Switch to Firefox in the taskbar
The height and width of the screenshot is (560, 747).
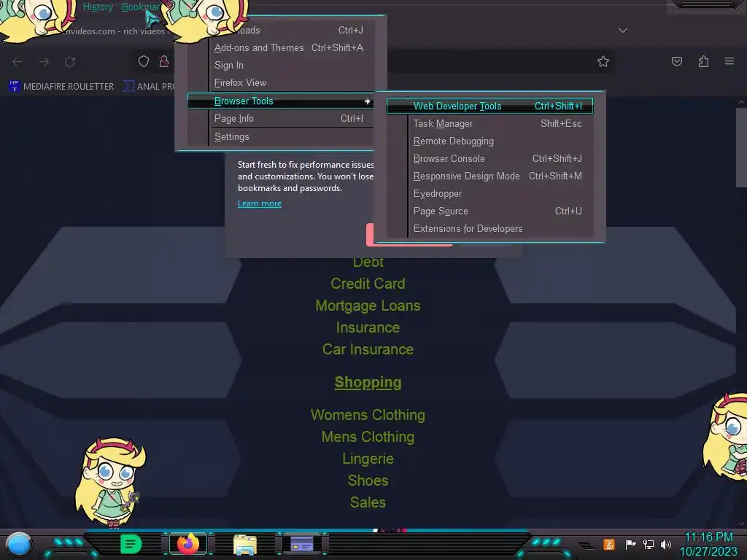188,544
